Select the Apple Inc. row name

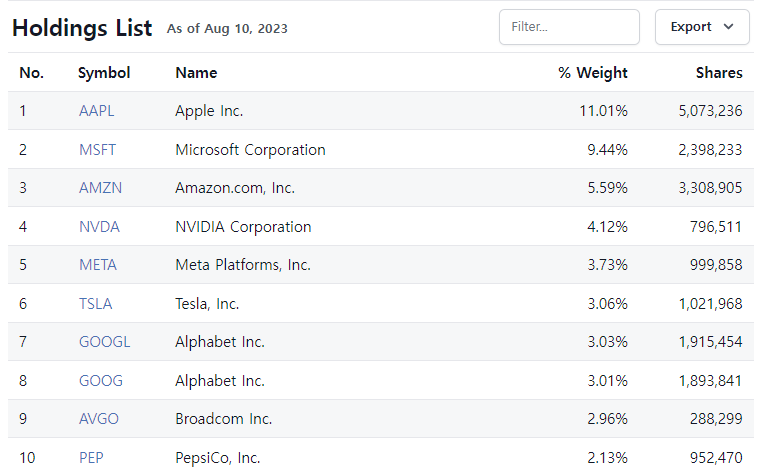tap(209, 111)
